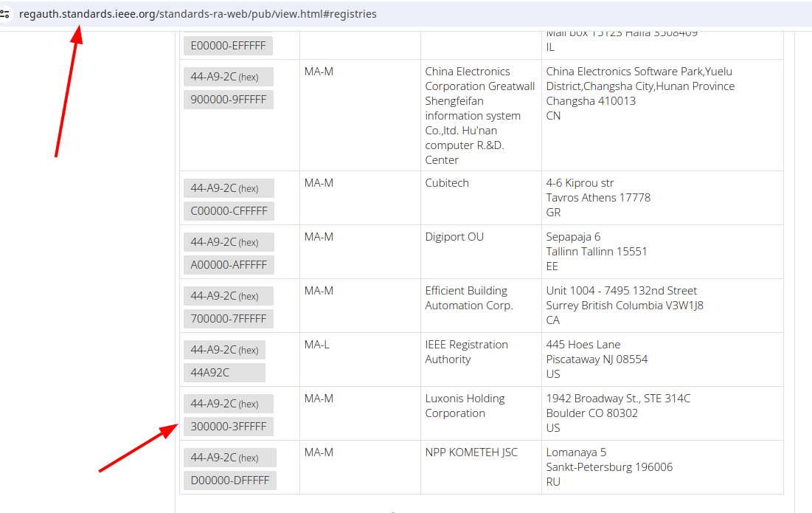
Task: Click the 44A92C assignment badge
Action: click(224, 373)
